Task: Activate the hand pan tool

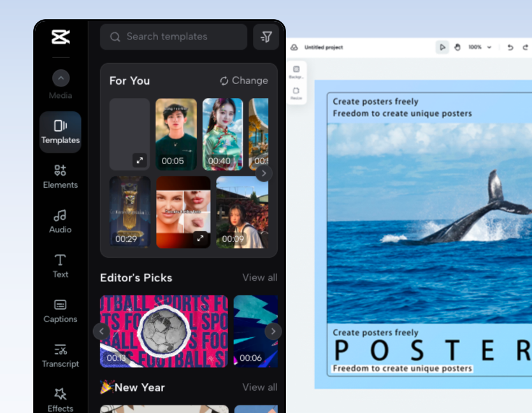Action: pyautogui.click(x=457, y=47)
